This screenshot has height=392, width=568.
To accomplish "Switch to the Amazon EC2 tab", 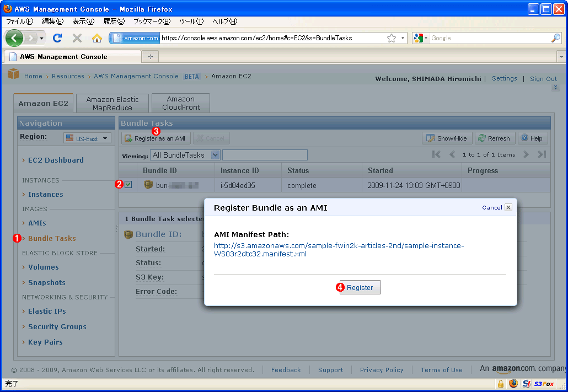I will click(x=43, y=103).
